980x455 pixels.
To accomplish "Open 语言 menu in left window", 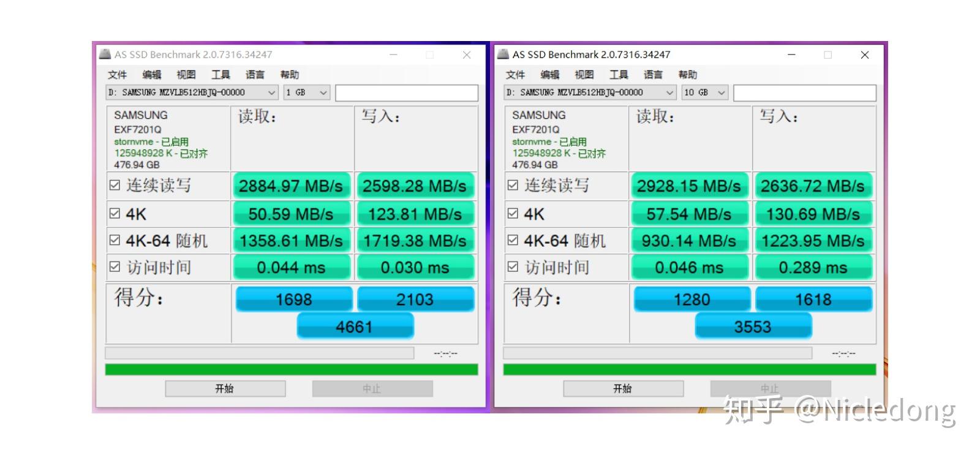I will coord(255,75).
